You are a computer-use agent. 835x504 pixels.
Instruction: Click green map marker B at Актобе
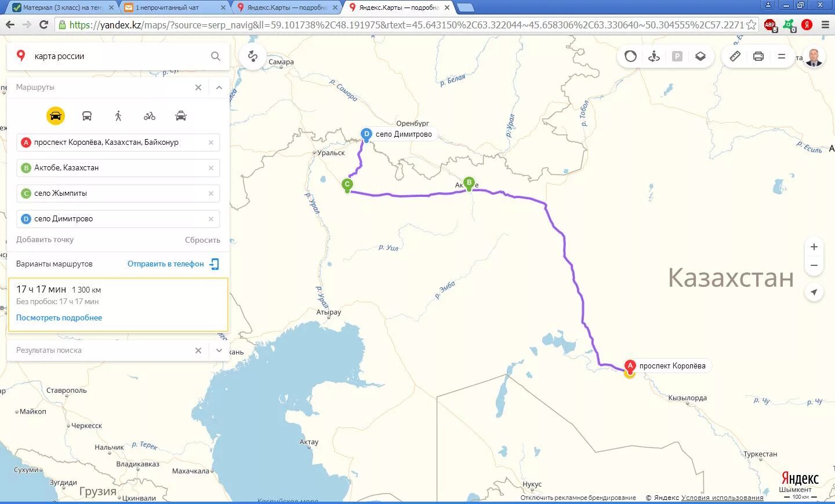pyautogui.click(x=469, y=184)
